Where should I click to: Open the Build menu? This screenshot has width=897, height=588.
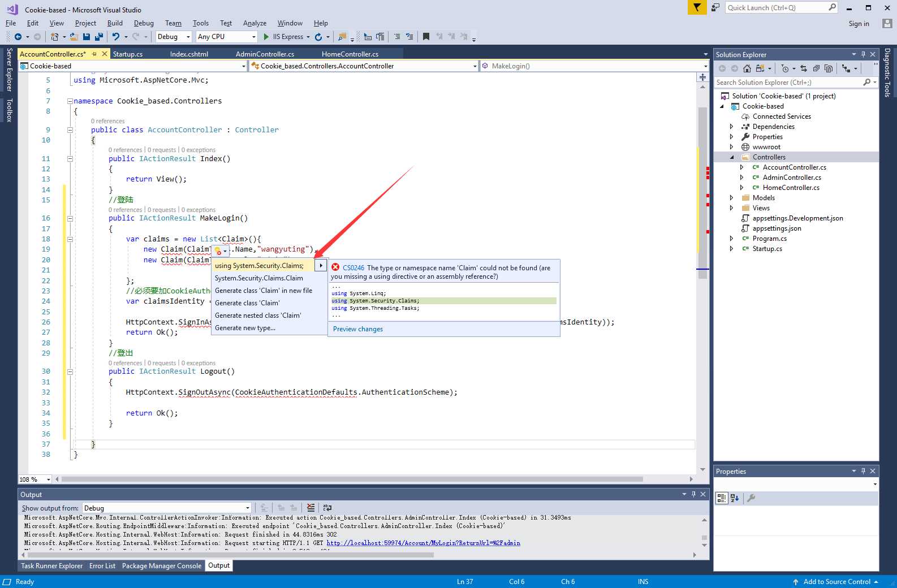[x=115, y=23]
